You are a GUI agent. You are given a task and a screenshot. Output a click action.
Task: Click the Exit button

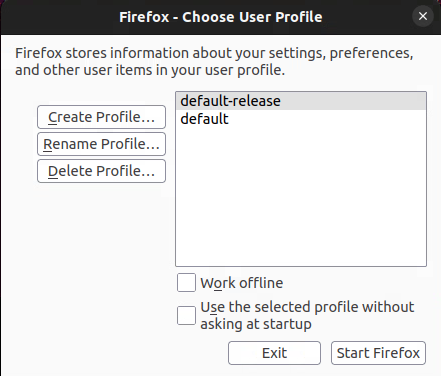[274, 353]
